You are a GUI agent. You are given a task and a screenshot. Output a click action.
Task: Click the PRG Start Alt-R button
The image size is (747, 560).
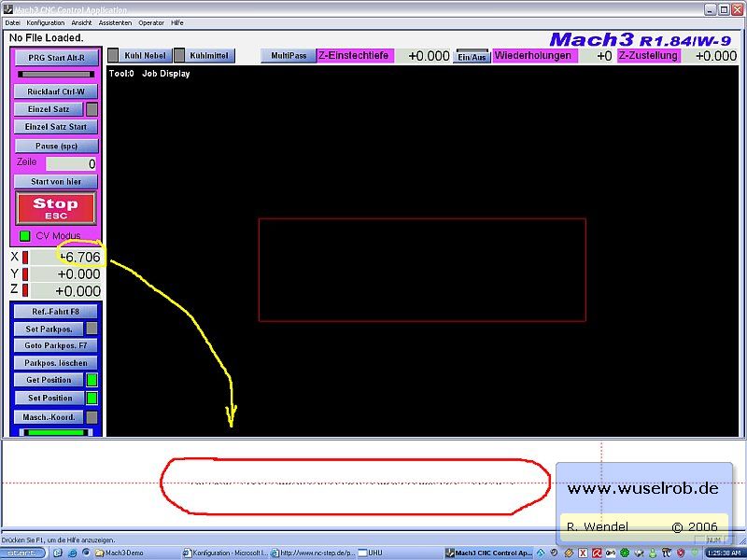[x=56, y=58]
